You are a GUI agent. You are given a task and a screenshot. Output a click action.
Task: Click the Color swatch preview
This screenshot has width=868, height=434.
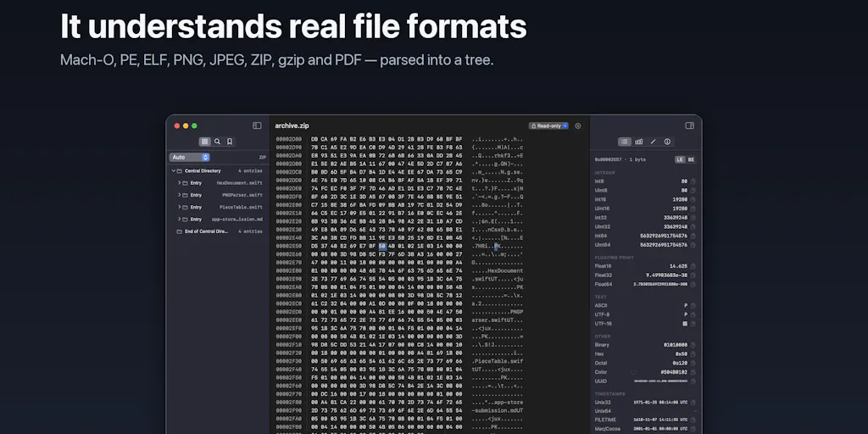coord(634,372)
